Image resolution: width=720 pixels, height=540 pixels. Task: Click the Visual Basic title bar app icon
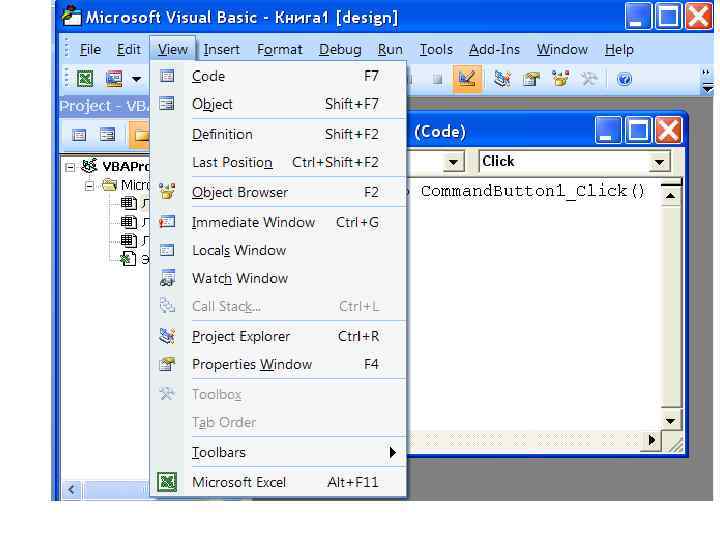(72, 16)
